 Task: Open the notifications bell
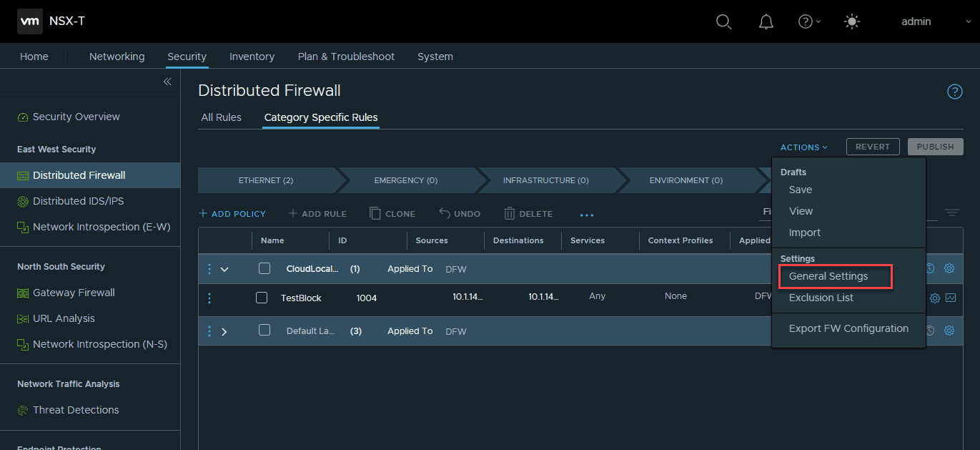click(x=766, y=22)
